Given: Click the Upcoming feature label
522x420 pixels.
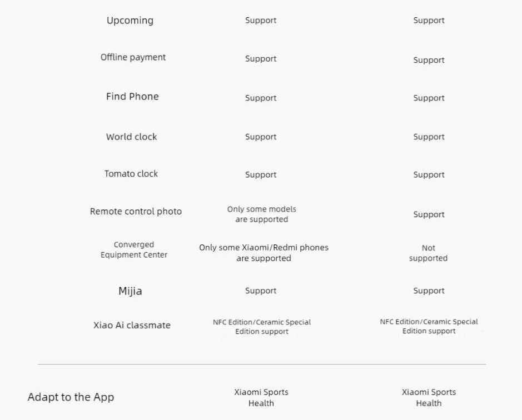Looking at the screenshot, I should (x=130, y=21).
